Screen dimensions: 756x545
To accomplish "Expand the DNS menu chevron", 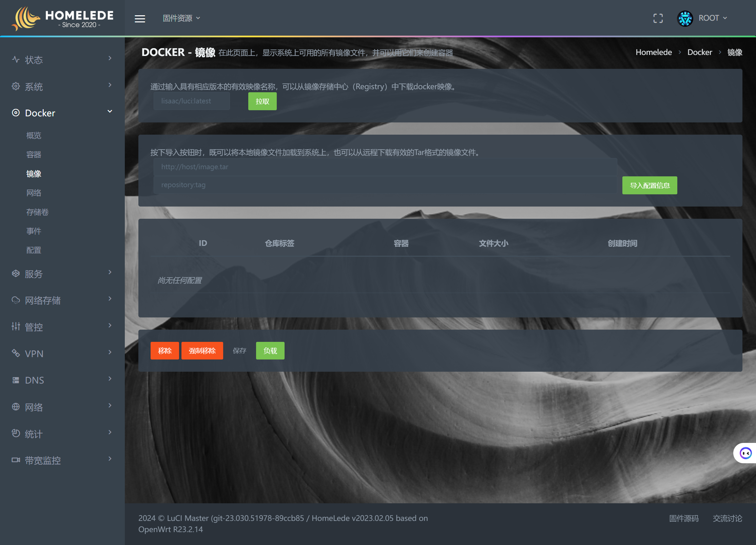I will (x=110, y=378).
